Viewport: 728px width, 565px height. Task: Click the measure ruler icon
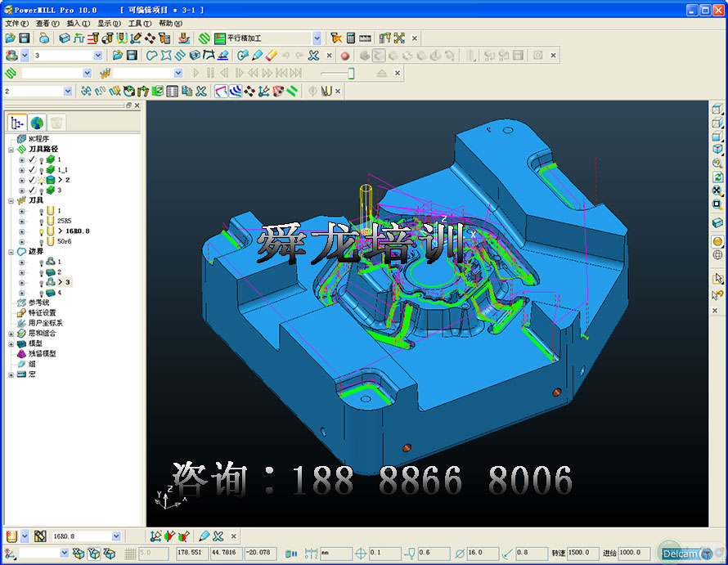(x=366, y=38)
